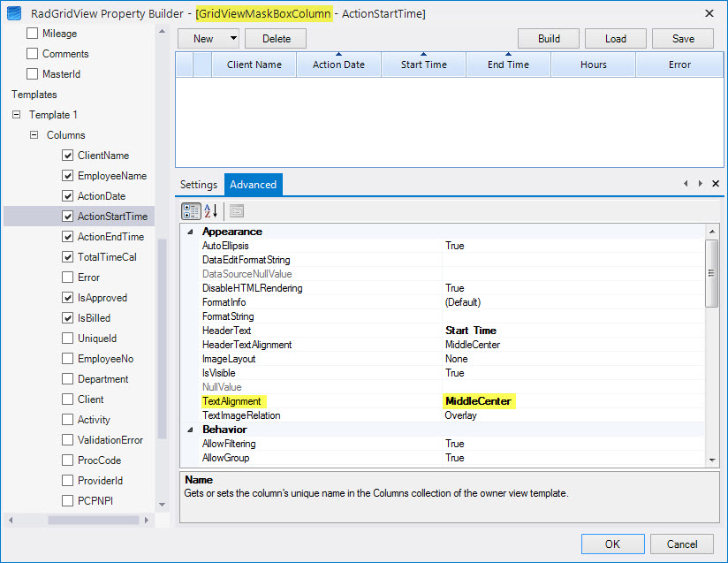Click the tree horizontal scroll left arrow
Image resolution: width=728 pixels, height=563 pixels.
click(11, 520)
